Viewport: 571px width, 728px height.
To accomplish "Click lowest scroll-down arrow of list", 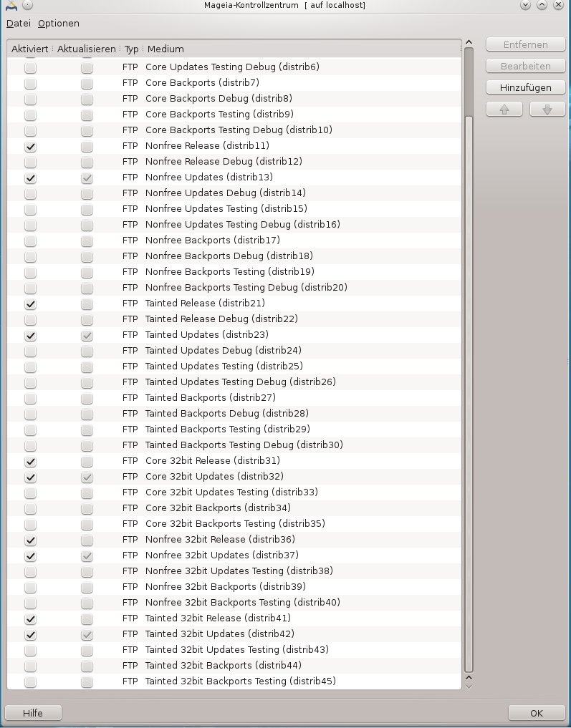I will pos(469,686).
